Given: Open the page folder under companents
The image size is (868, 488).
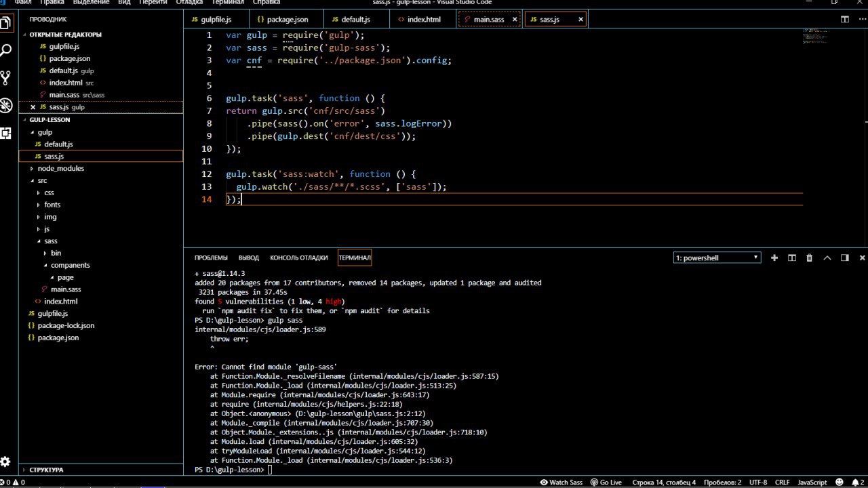Looking at the screenshot, I should click(65, 277).
